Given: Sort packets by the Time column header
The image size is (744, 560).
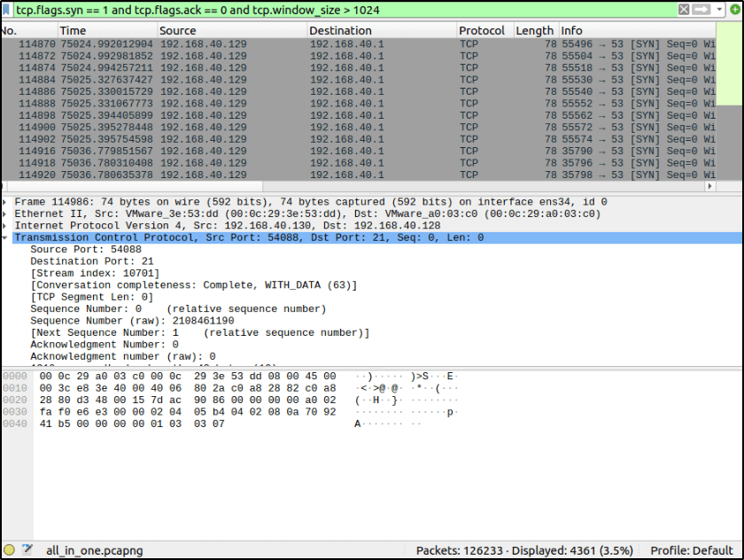Looking at the screenshot, I should coord(73,30).
